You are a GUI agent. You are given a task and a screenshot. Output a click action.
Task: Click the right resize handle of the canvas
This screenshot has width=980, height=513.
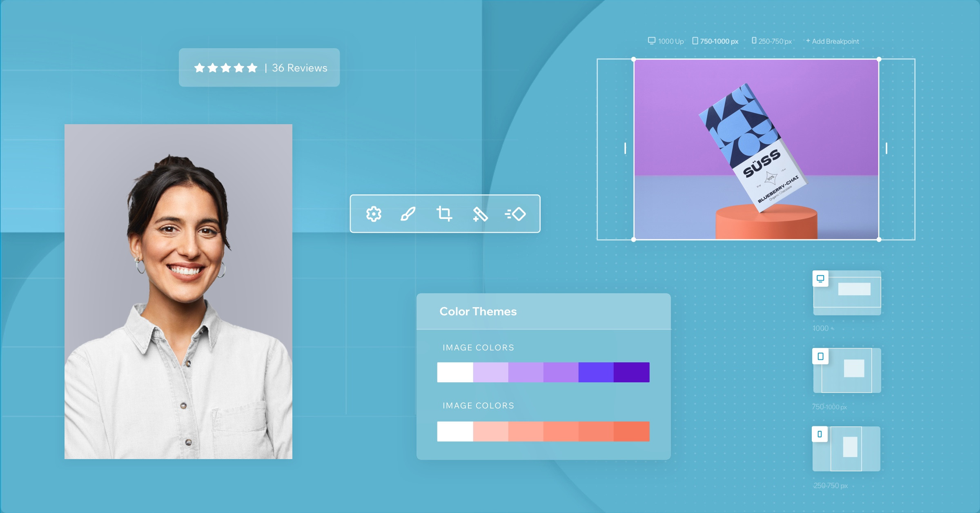point(886,148)
